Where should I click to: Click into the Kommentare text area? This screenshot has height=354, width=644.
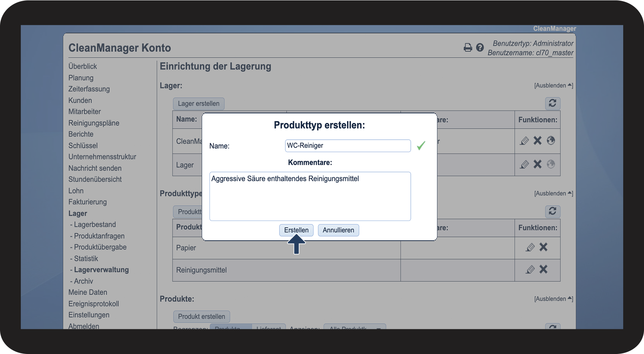[310, 196]
